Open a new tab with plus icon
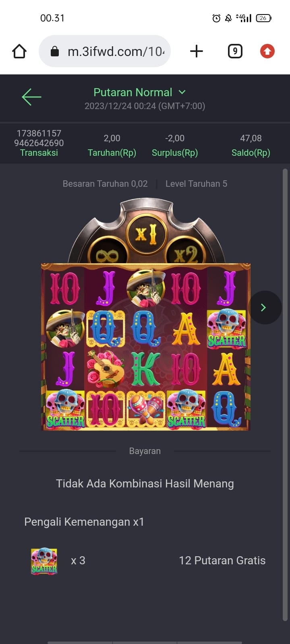The width and height of the screenshot is (290, 644). pos(196,51)
